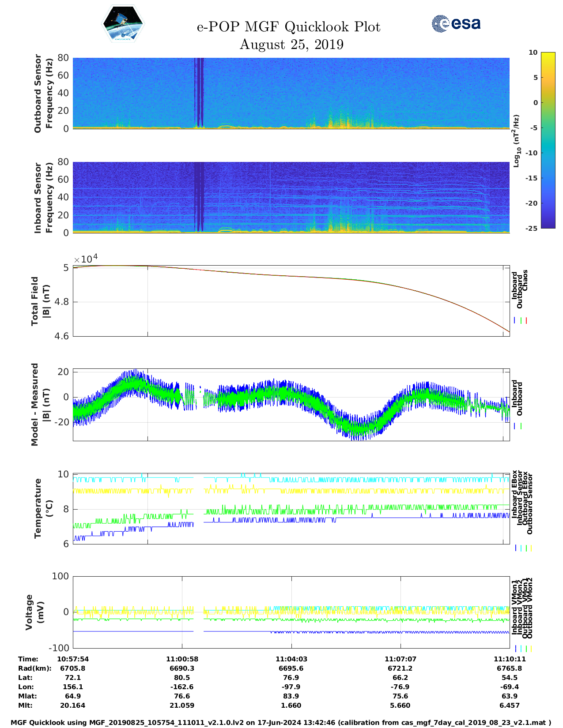Click the Chaos legend label beside Total Field
Screen dimensions: 563x728
point(525,281)
